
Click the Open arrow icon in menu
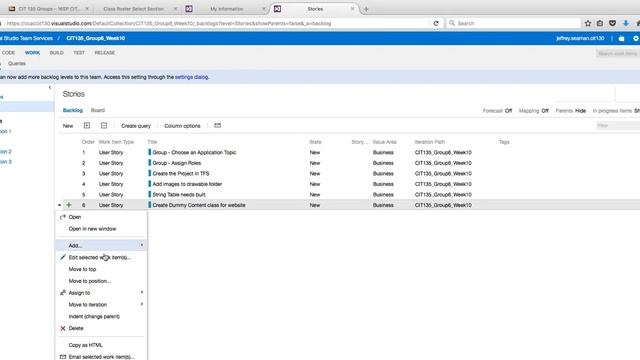63,217
